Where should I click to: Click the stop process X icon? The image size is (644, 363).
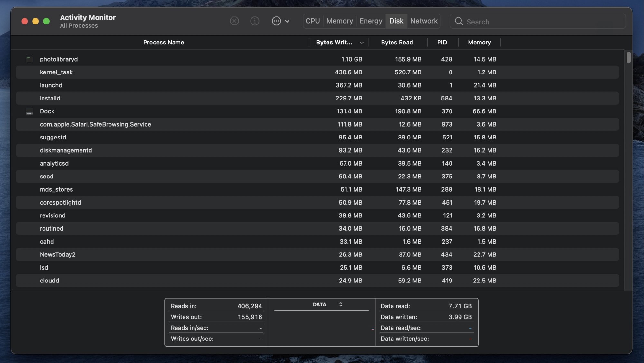tap(234, 21)
